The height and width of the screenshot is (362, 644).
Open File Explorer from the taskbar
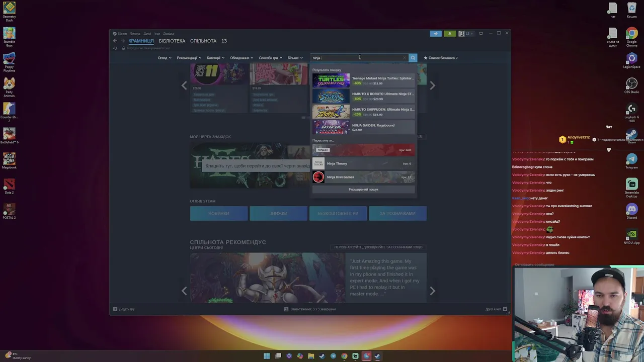[x=311, y=356]
